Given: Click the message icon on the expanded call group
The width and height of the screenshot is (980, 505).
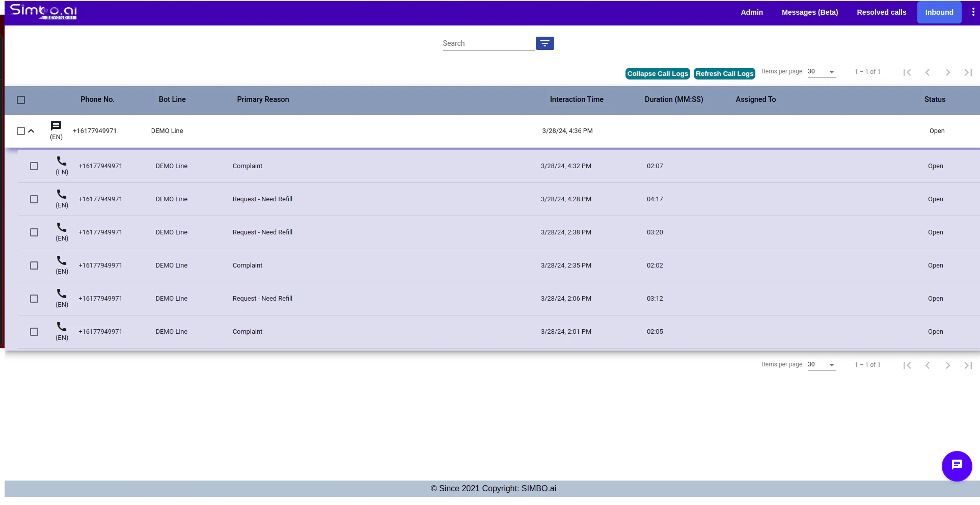Looking at the screenshot, I should coord(56,126).
